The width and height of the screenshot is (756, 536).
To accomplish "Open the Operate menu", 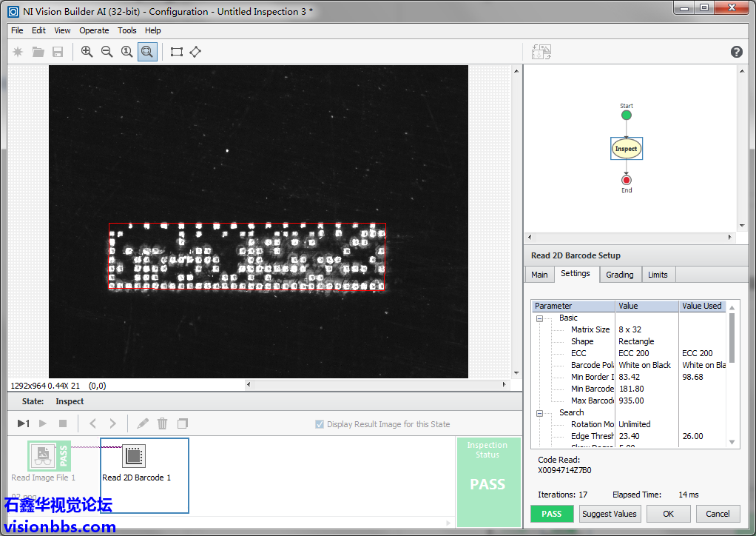I will [94, 30].
